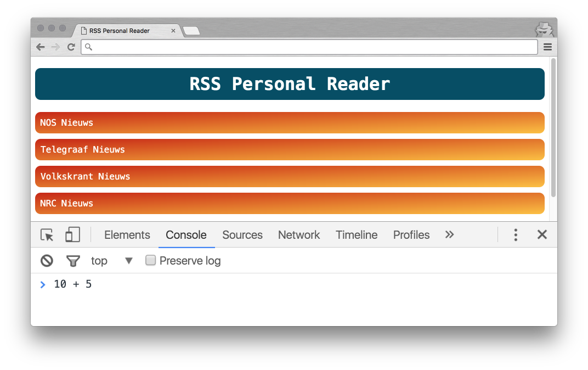Image resolution: width=588 pixels, height=370 pixels.
Task: Switch to the Network panel
Action: click(x=299, y=235)
